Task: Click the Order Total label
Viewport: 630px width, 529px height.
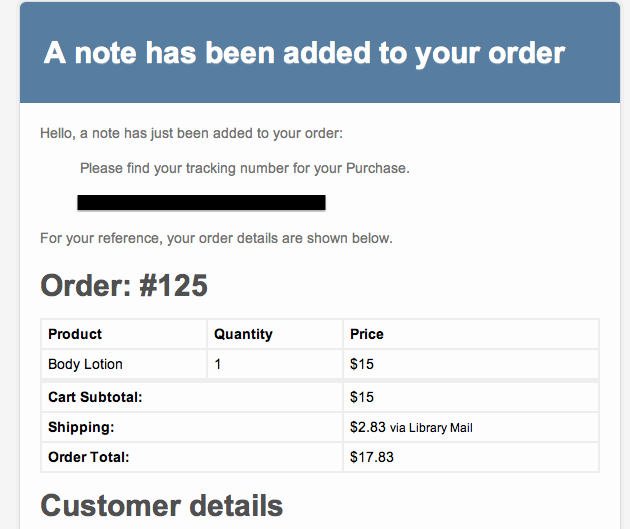Action: click(x=88, y=457)
